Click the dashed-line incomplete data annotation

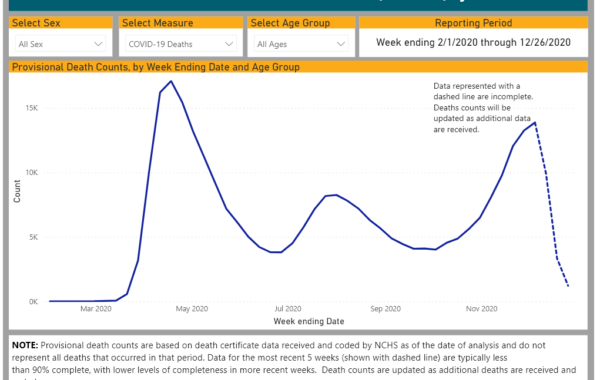tap(483, 108)
